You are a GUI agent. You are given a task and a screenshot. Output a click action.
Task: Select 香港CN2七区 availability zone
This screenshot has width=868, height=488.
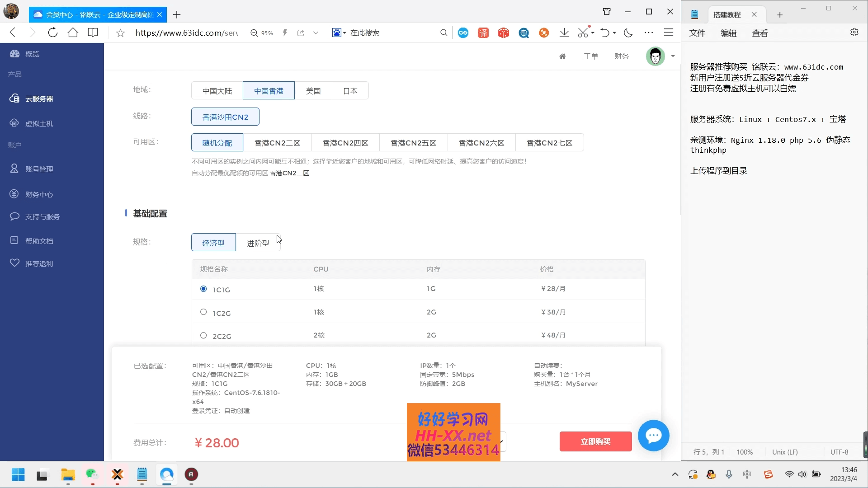point(549,143)
